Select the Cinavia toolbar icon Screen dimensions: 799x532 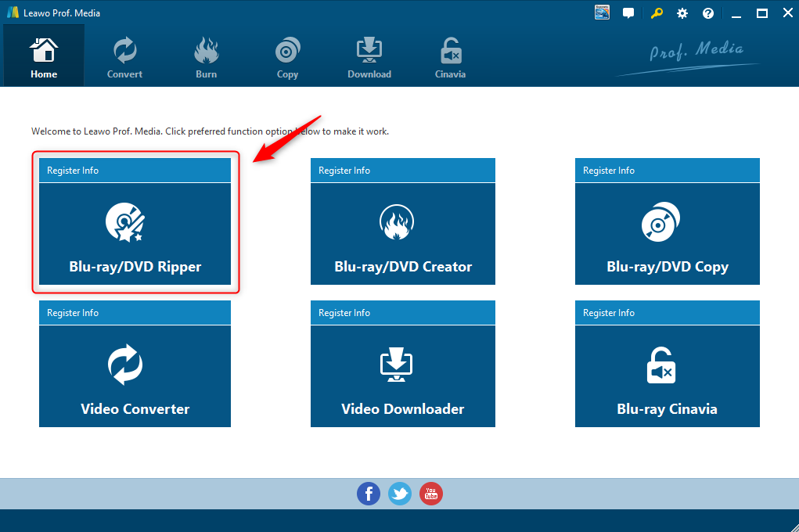click(450, 58)
